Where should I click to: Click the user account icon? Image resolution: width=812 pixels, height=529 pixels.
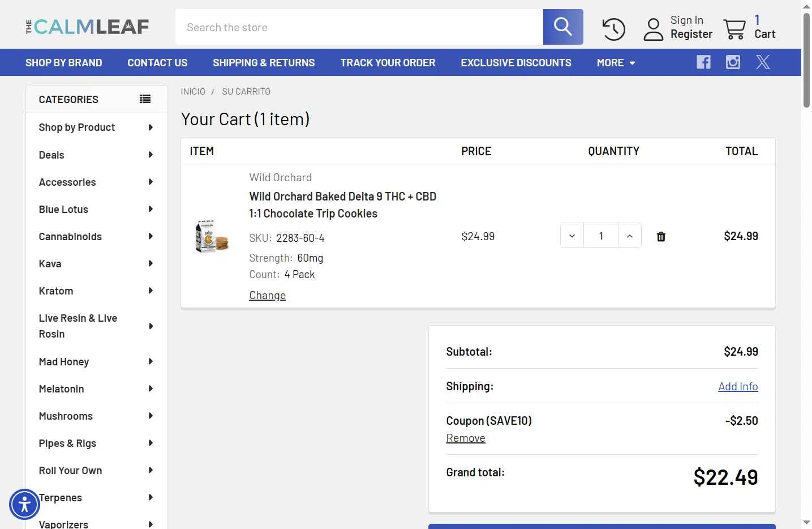654,29
